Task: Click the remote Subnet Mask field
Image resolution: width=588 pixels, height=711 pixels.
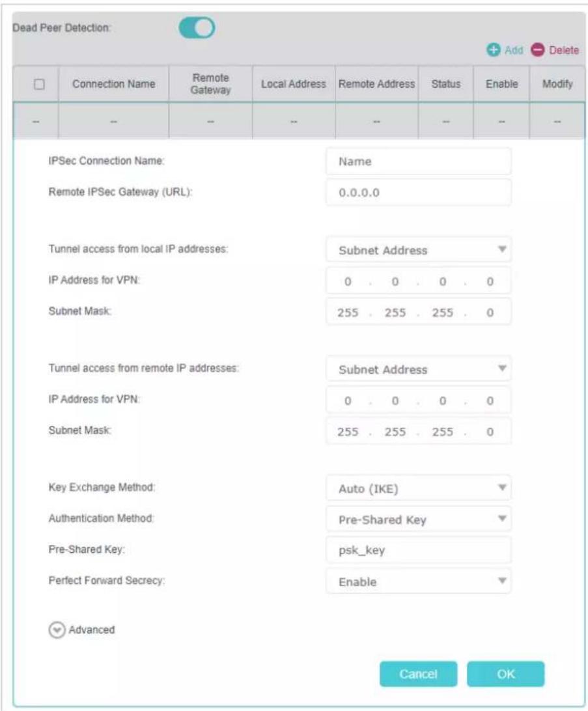Action: 419,431
